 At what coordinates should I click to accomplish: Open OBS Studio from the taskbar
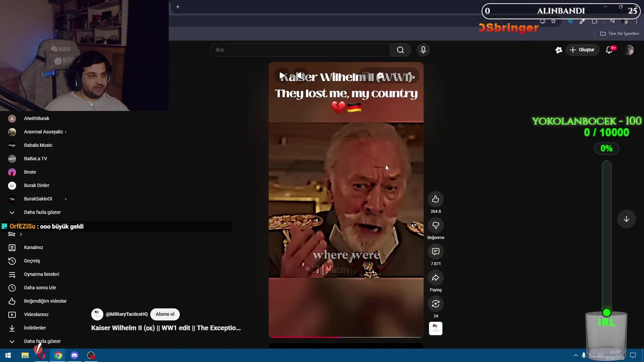pos(91,355)
